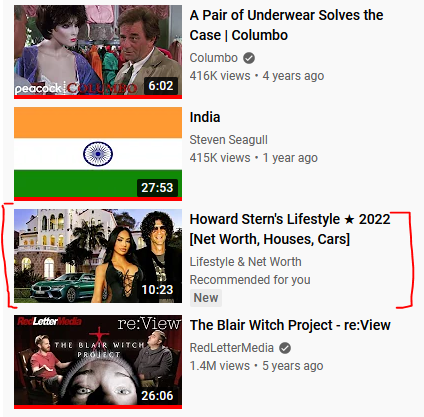
Task: Open the Columbo underwear video thumbnail
Action: pos(98,52)
